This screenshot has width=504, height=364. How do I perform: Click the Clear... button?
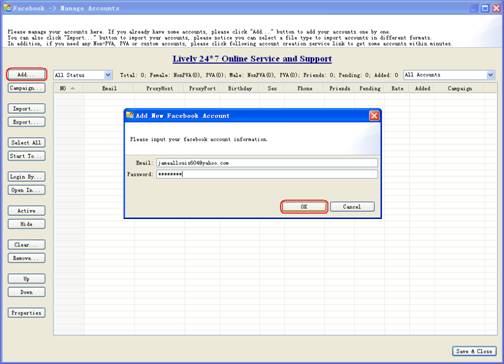coord(26,245)
